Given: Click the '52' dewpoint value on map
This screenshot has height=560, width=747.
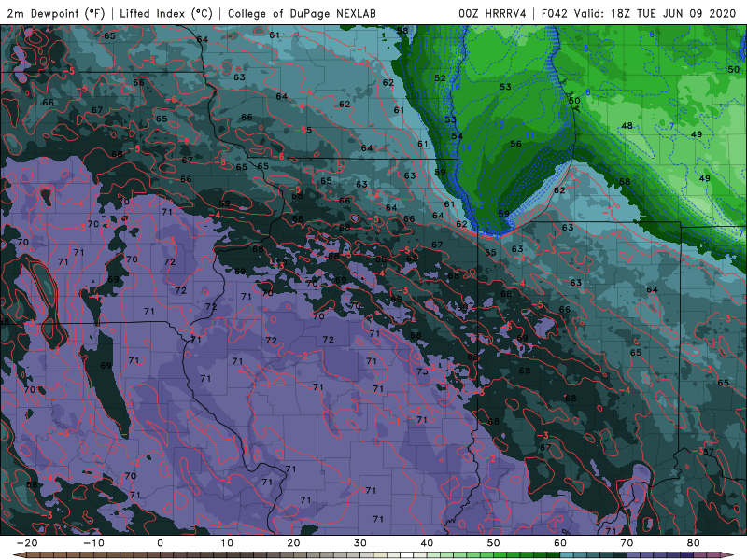Looking at the screenshot, I should (440, 78).
